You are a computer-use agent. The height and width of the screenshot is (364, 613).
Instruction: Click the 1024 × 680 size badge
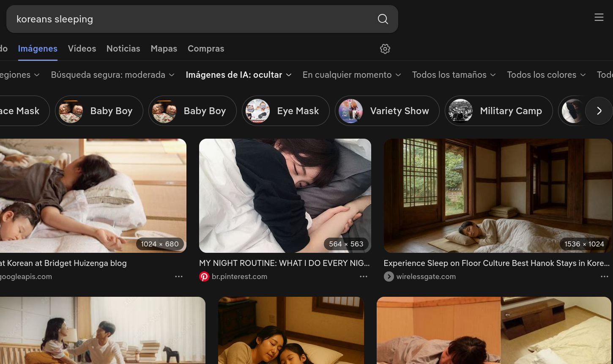click(160, 244)
